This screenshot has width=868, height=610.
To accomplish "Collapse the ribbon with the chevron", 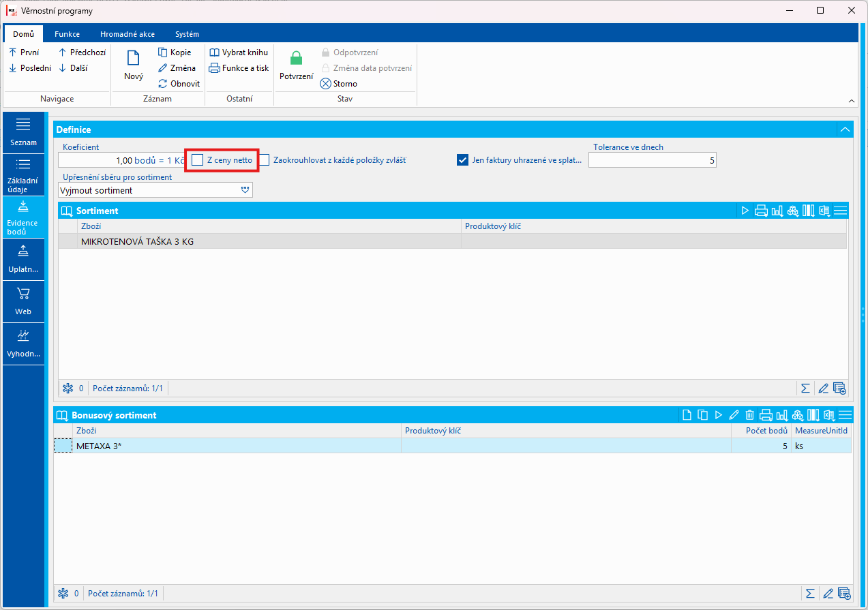I will 852,101.
